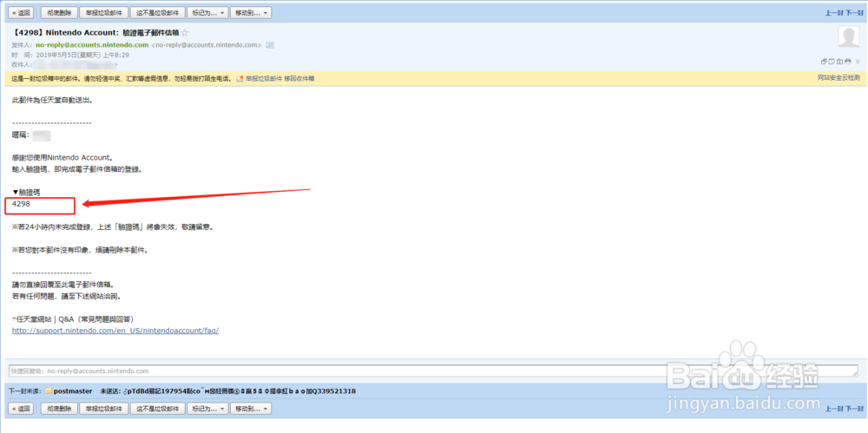Click bottom 这不是垃圾邮件 button
This screenshot has width=868, height=433.
tap(158, 409)
